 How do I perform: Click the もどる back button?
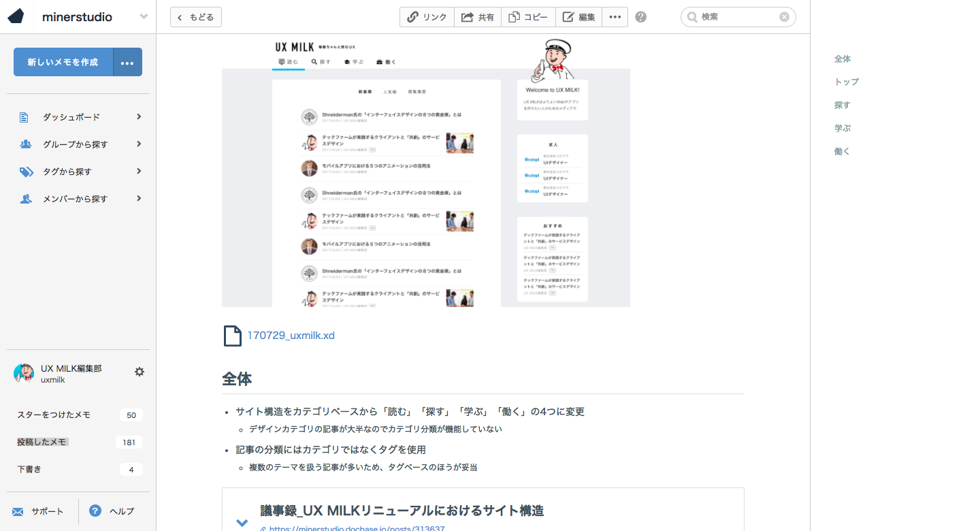[196, 17]
